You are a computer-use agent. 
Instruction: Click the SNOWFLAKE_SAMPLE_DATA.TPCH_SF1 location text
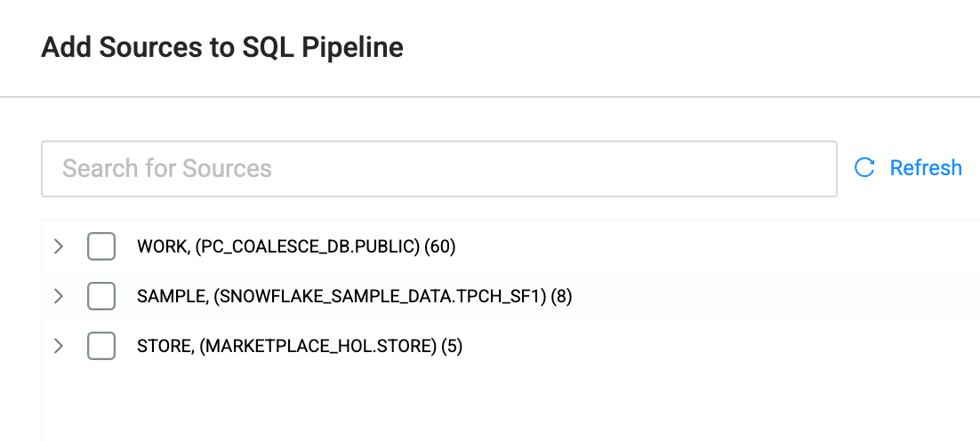(379, 296)
